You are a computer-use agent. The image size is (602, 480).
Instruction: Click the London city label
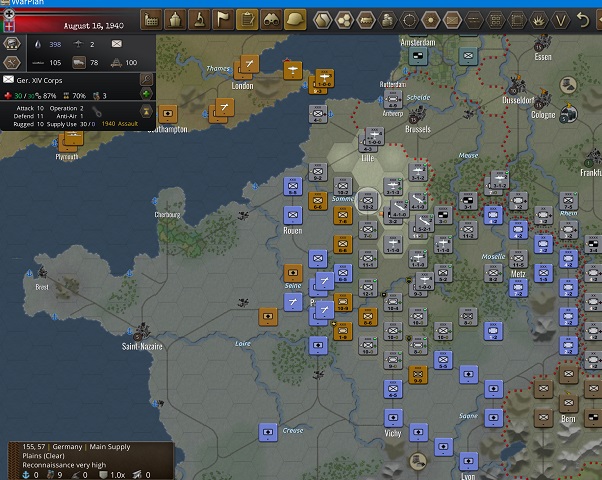pos(242,86)
